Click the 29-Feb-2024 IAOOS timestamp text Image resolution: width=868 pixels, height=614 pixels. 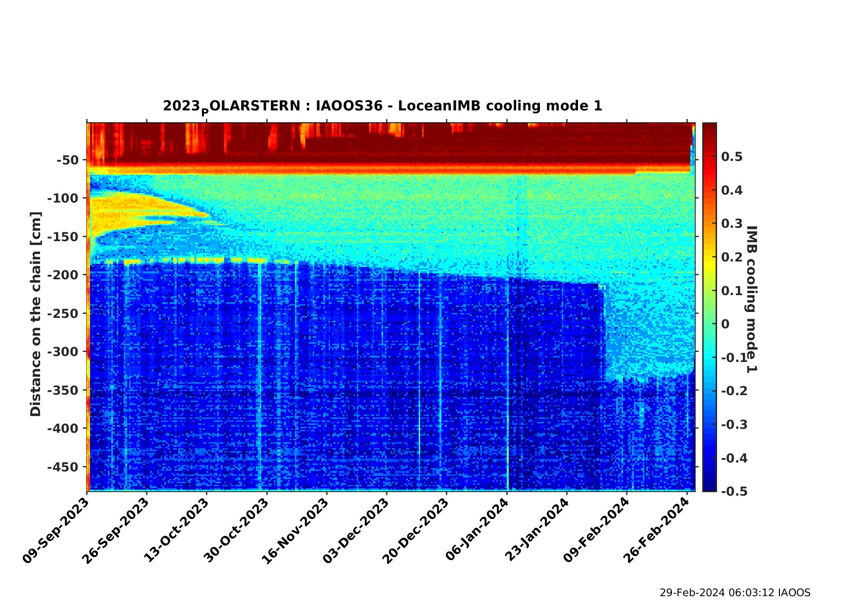(734, 593)
